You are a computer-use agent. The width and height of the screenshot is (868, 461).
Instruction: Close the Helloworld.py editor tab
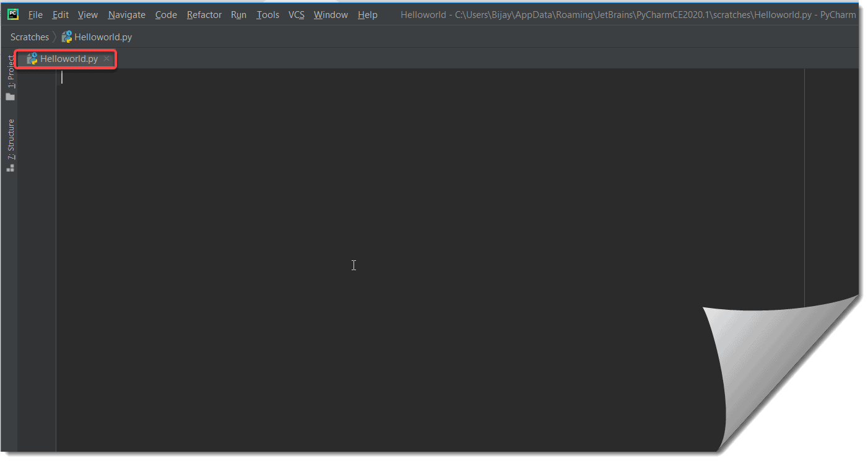tap(106, 59)
